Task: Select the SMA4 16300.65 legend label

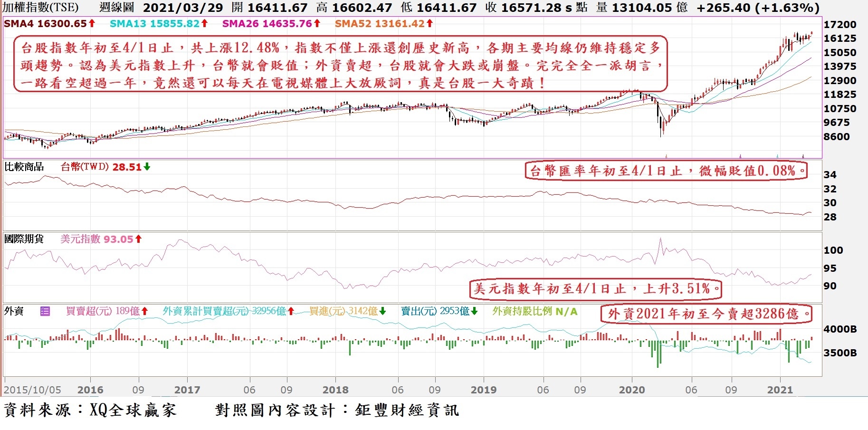Action: (46, 23)
